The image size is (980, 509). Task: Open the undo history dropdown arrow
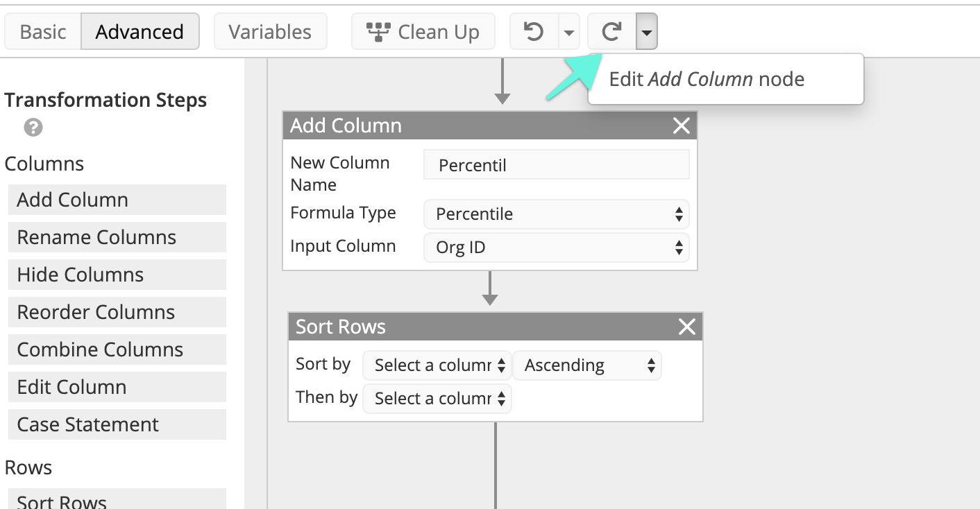pyautogui.click(x=569, y=32)
